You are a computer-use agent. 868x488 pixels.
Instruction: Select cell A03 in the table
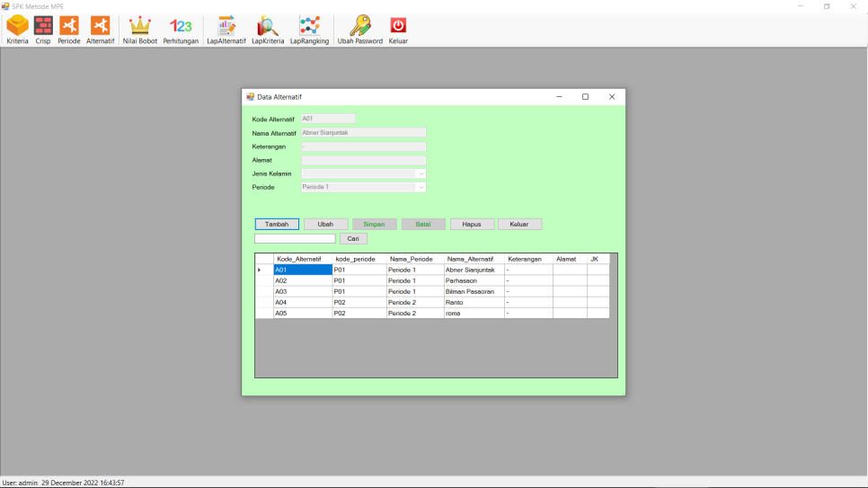coord(303,291)
